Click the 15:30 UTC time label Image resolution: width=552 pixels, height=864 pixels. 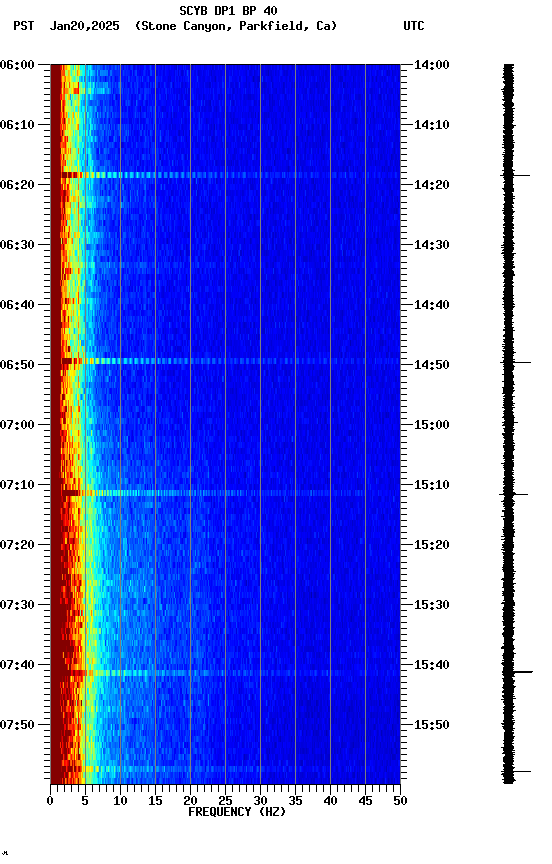coord(432,605)
